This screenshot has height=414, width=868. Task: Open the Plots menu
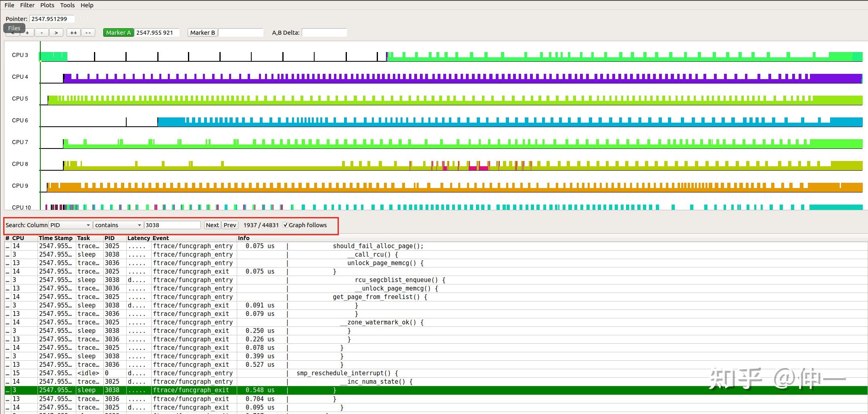(47, 5)
